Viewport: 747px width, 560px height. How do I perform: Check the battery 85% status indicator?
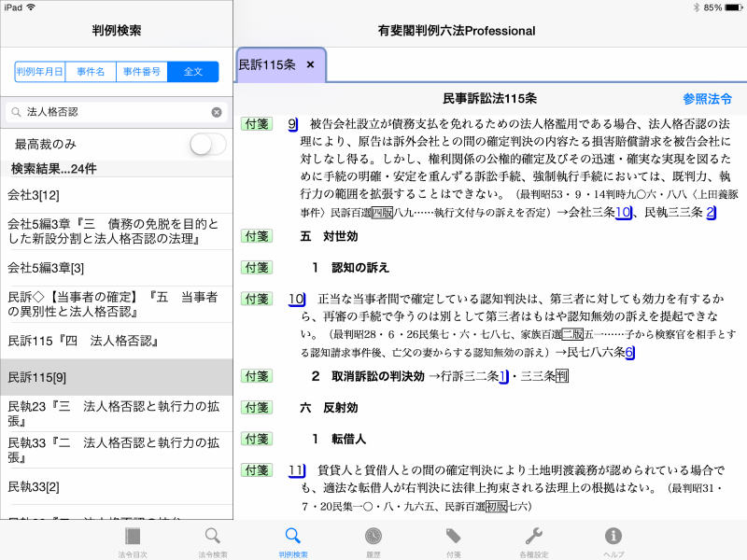click(x=723, y=7)
